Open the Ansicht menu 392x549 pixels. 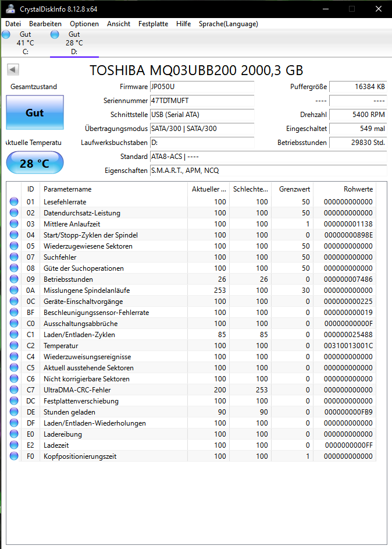tap(119, 24)
